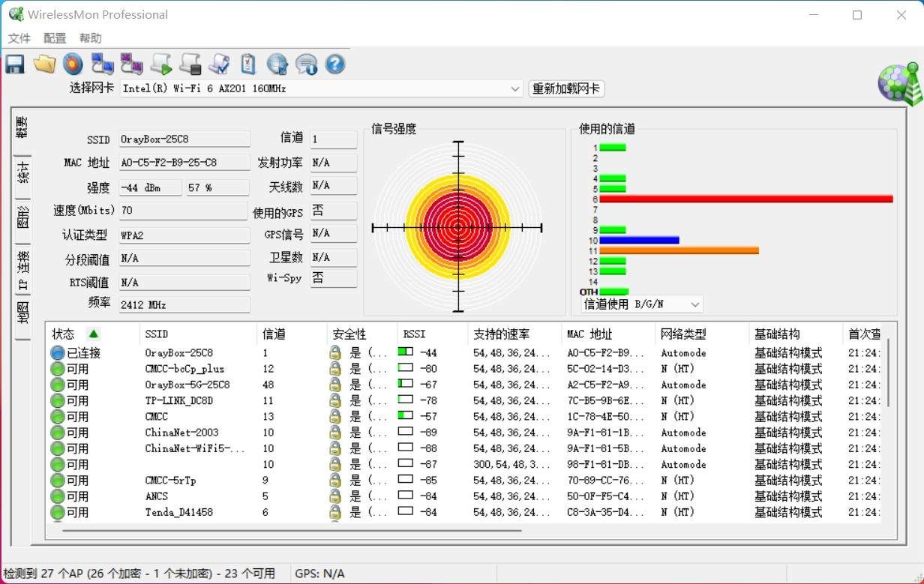Sort list by the 安全性 column header

pos(362,334)
